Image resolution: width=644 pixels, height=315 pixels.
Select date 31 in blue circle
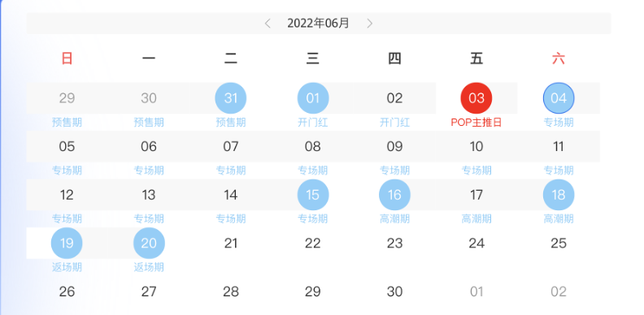231,98
